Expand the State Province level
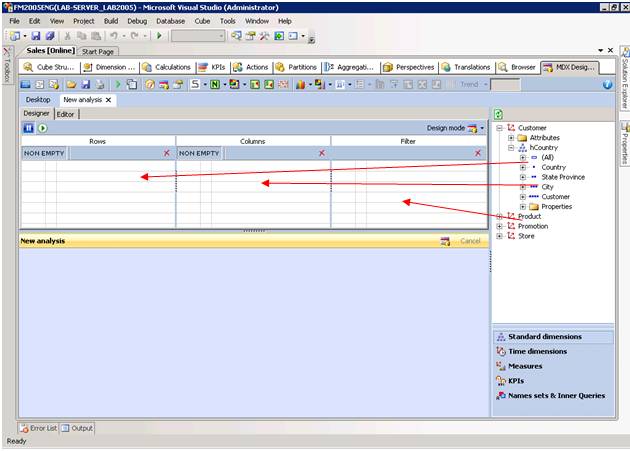The image size is (630, 451). click(x=523, y=177)
